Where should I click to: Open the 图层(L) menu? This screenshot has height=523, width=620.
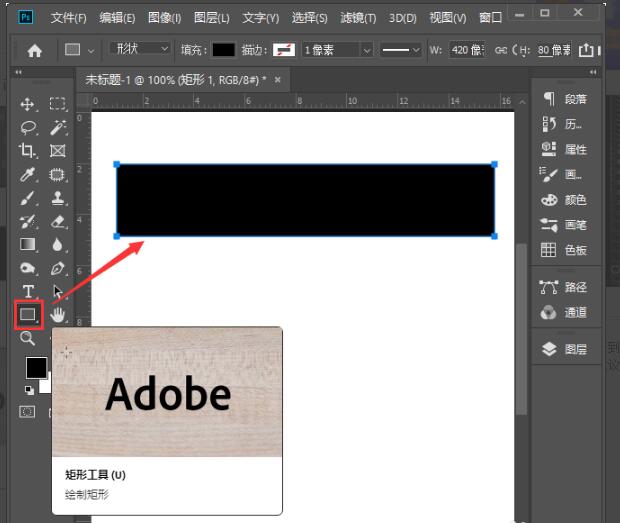tap(212, 17)
